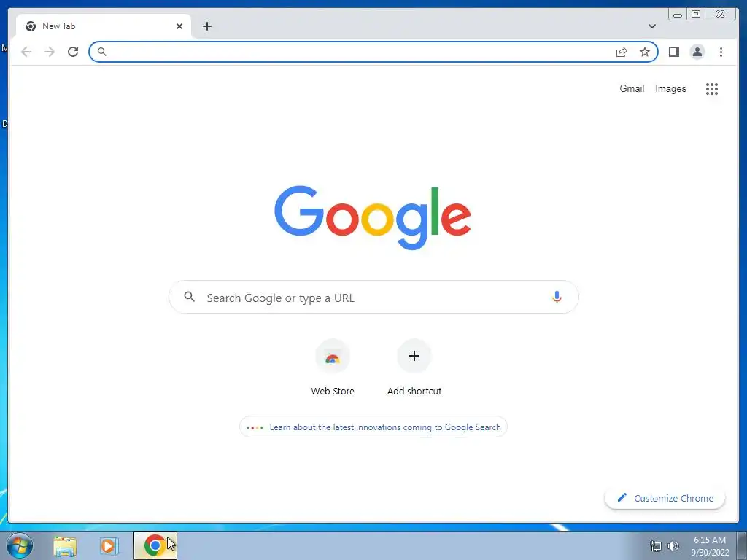This screenshot has width=747, height=560.
Task: Open a new tab with plus button
Action: click(206, 26)
